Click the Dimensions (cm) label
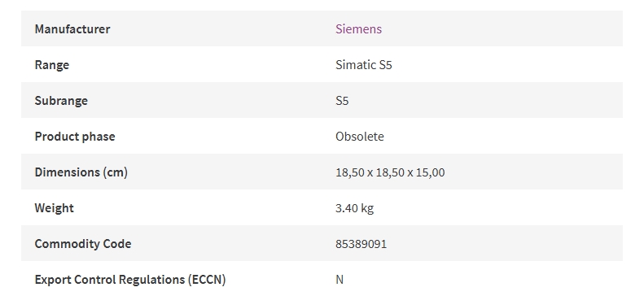This screenshot has height=296, width=644. (81, 172)
